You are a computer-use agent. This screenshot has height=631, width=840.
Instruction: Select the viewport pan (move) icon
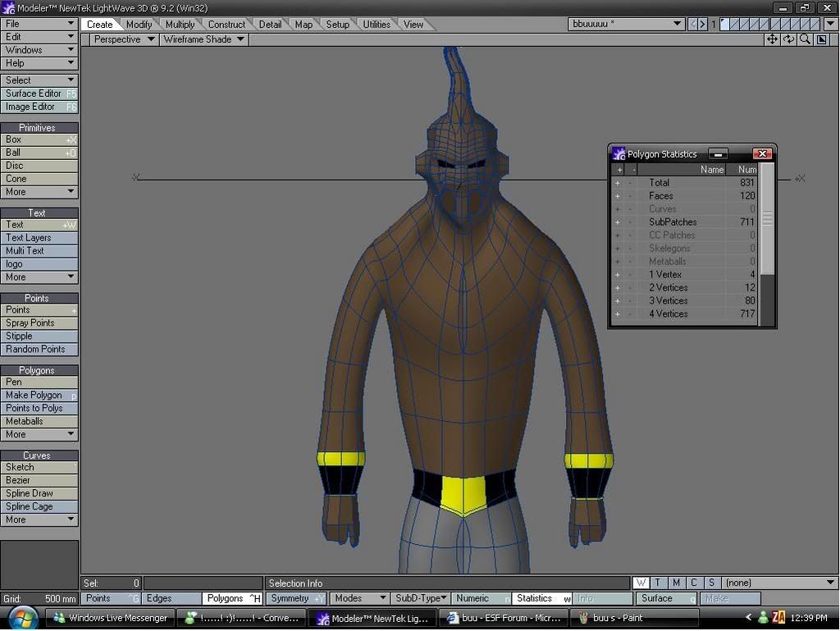[772, 39]
